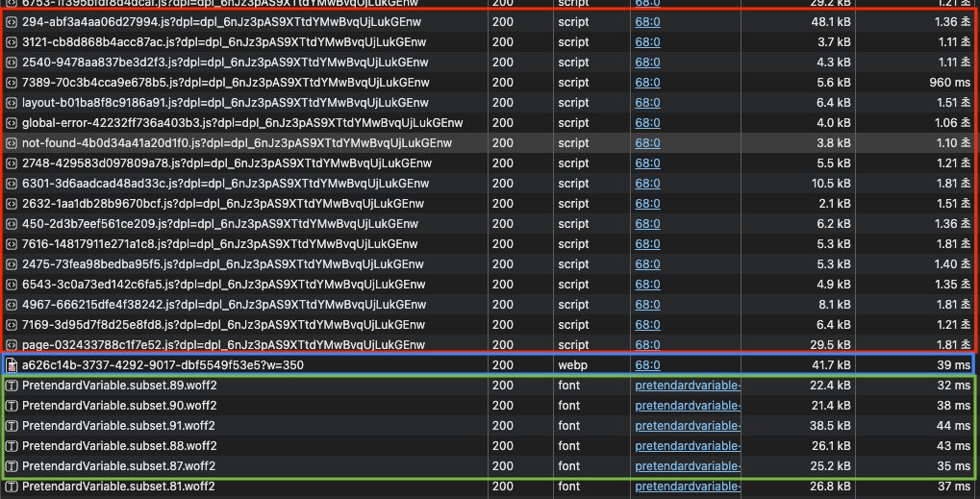The image size is (980, 499).
Task: Open the 68:0 initiator link in the not-found row
Action: 647,143
